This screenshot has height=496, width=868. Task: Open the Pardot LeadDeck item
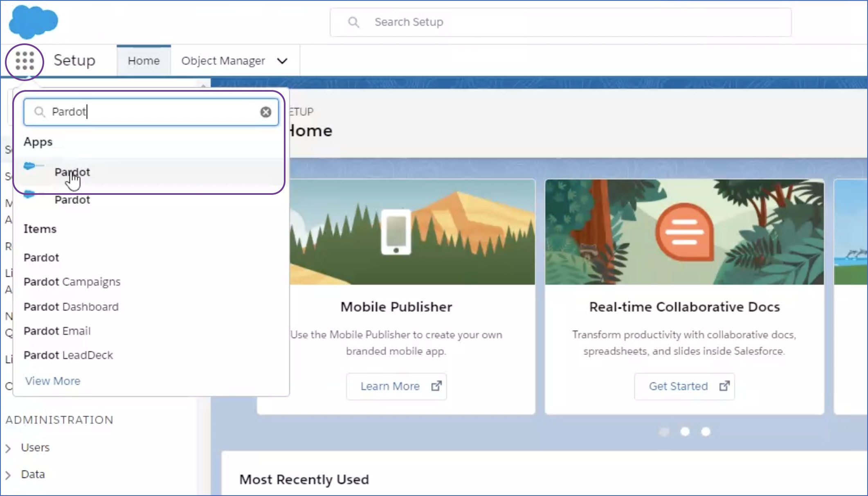coord(68,355)
